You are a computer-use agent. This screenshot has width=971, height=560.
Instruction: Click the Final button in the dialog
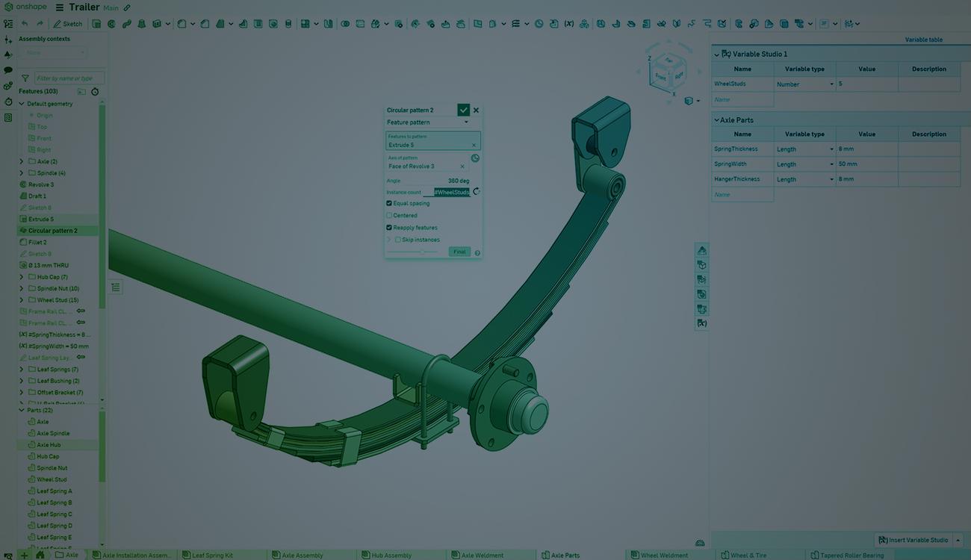pyautogui.click(x=459, y=251)
